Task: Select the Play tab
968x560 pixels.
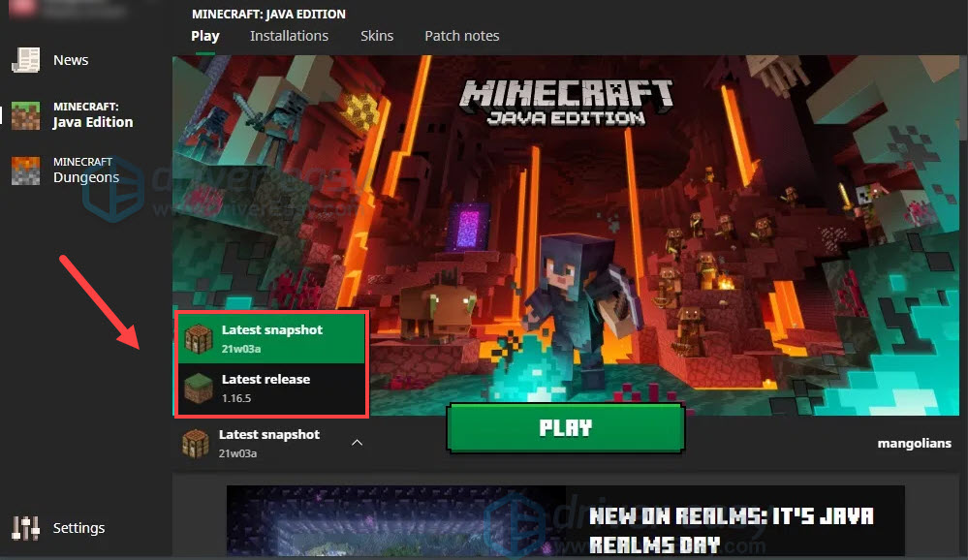Action: (204, 36)
